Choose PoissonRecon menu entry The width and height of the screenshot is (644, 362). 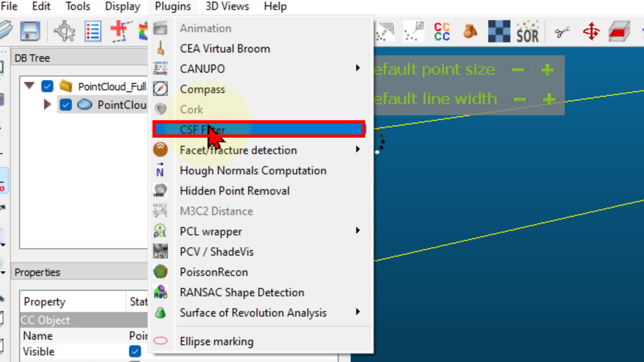tap(214, 272)
